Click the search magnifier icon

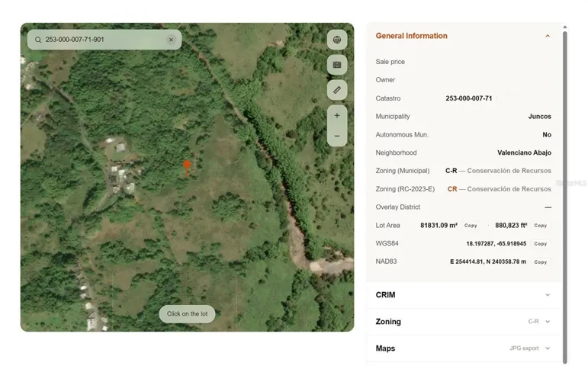point(38,40)
